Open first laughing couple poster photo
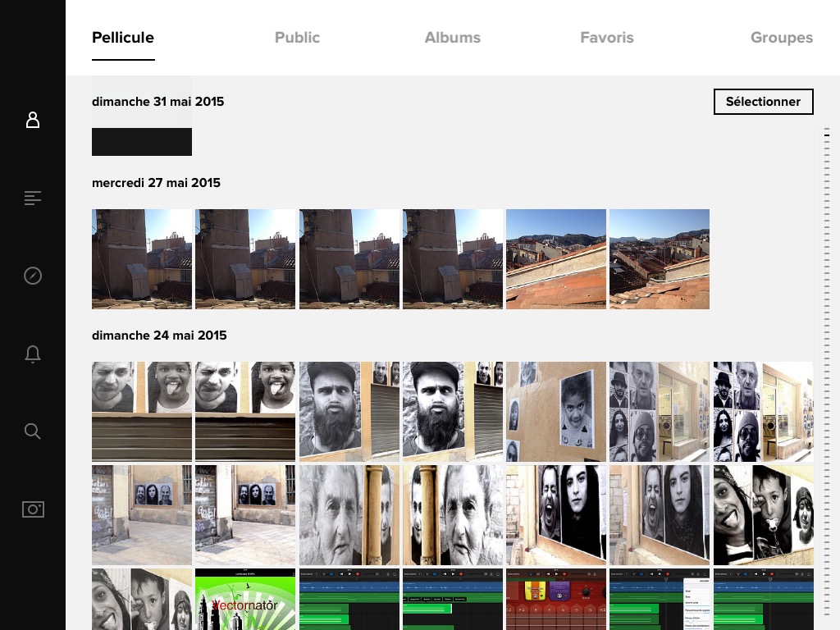840x630 pixels. (556, 515)
